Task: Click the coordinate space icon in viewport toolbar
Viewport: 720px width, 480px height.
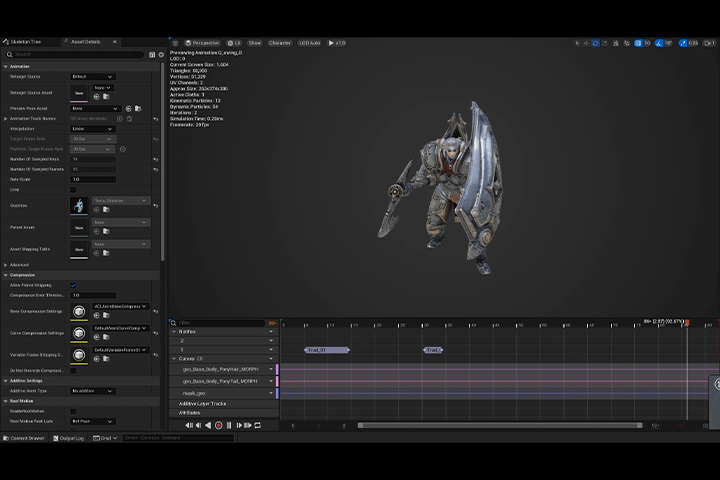Action: click(x=616, y=43)
